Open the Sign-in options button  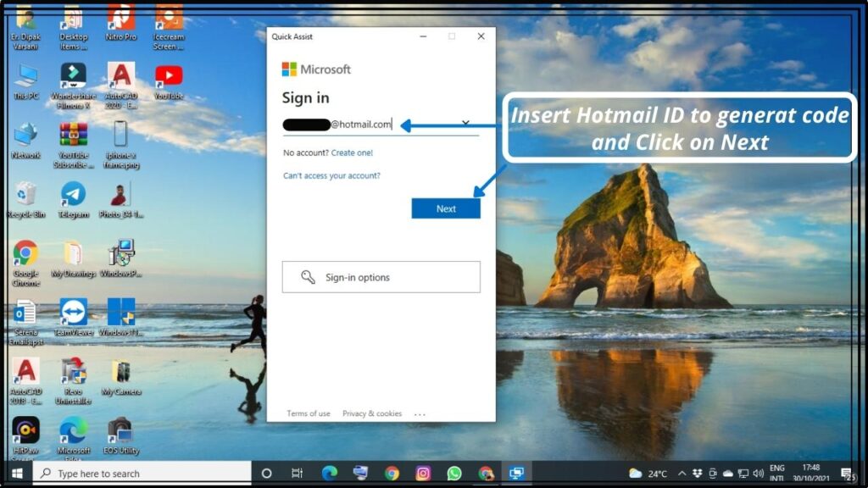pos(381,277)
